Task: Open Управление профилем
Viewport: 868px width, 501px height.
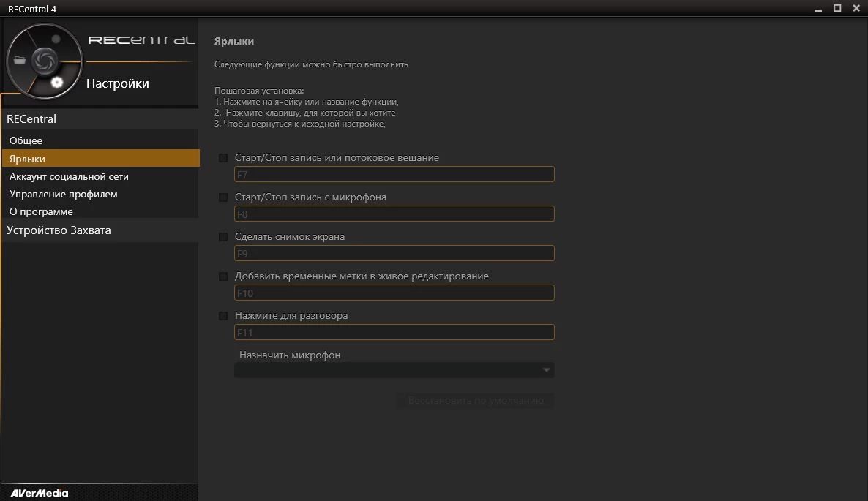Action: coord(100,194)
